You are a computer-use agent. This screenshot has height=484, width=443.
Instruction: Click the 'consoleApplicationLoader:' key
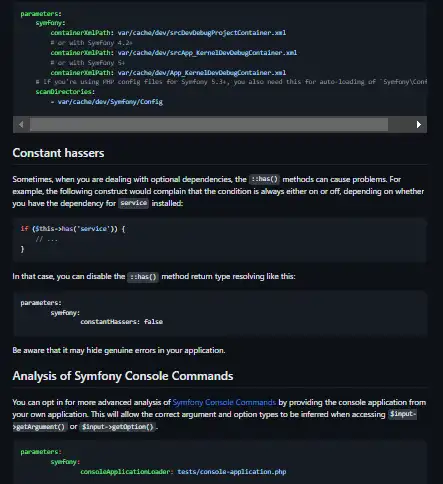(x=127, y=472)
